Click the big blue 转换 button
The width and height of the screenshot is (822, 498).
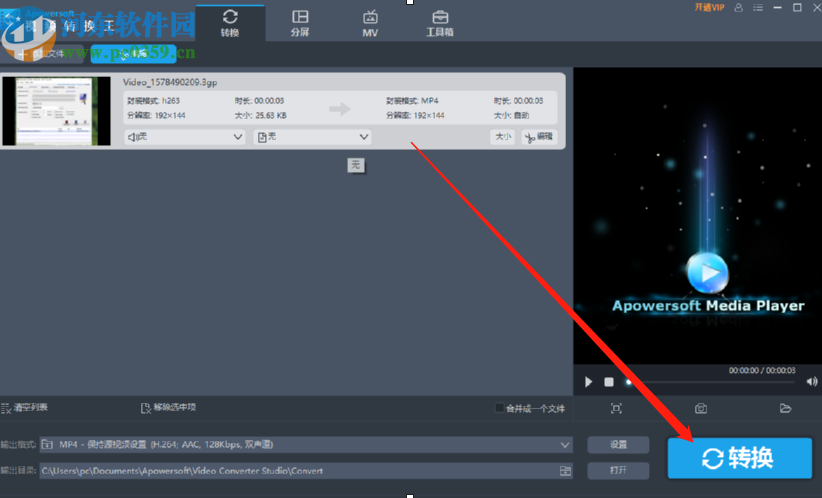click(x=740, y=458)
